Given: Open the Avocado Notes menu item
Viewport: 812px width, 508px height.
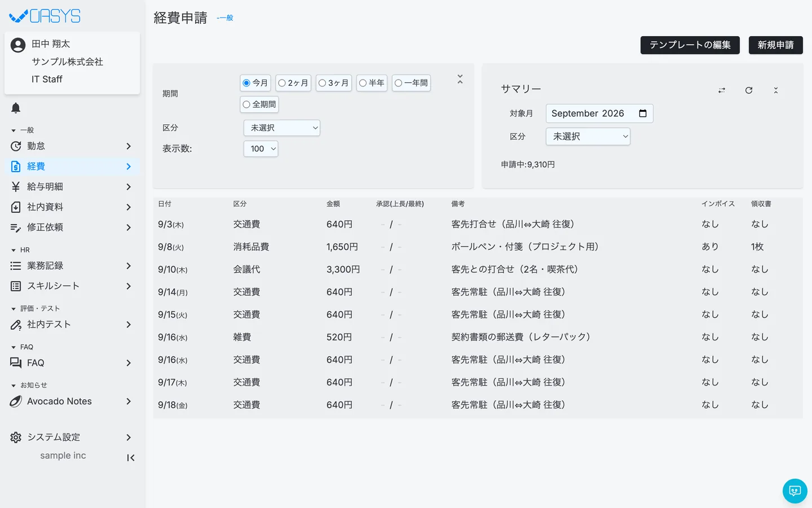Looking at the screenshot, I should (x=72, y=401).
